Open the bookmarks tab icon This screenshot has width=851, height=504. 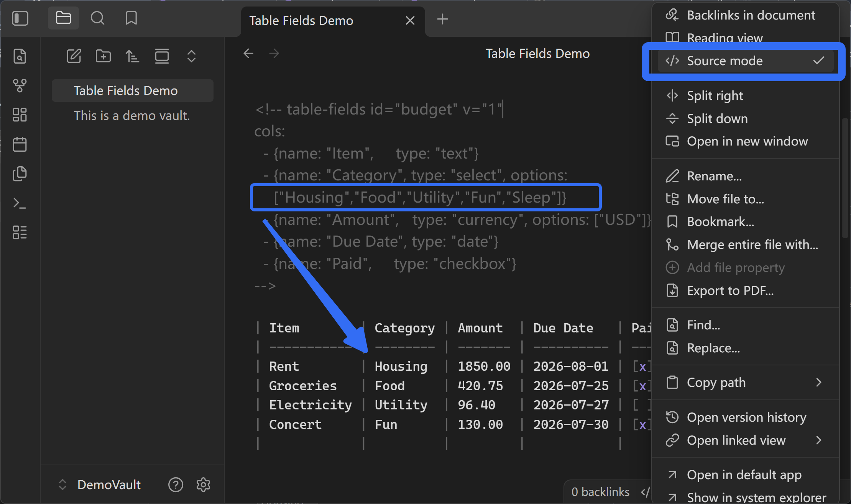131,18
